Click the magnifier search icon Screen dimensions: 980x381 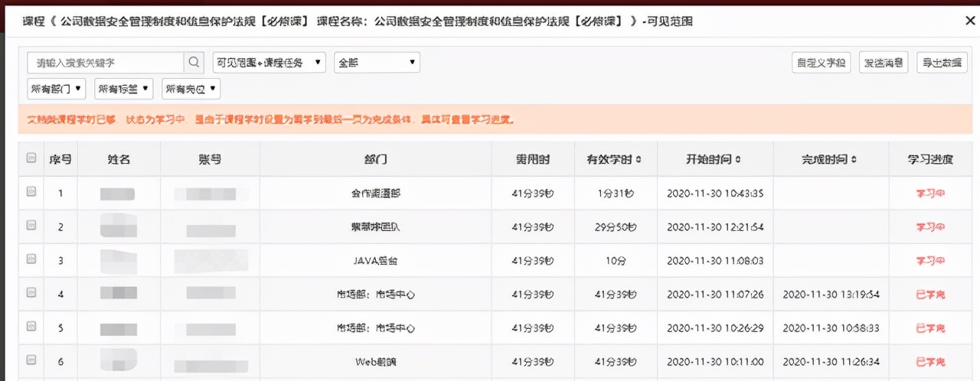[x=194, y=63]
